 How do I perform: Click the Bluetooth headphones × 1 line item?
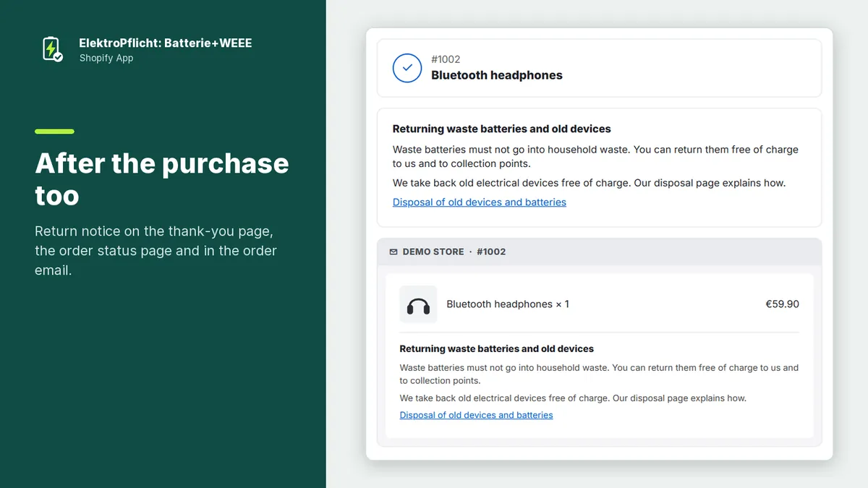click(508, 304)
